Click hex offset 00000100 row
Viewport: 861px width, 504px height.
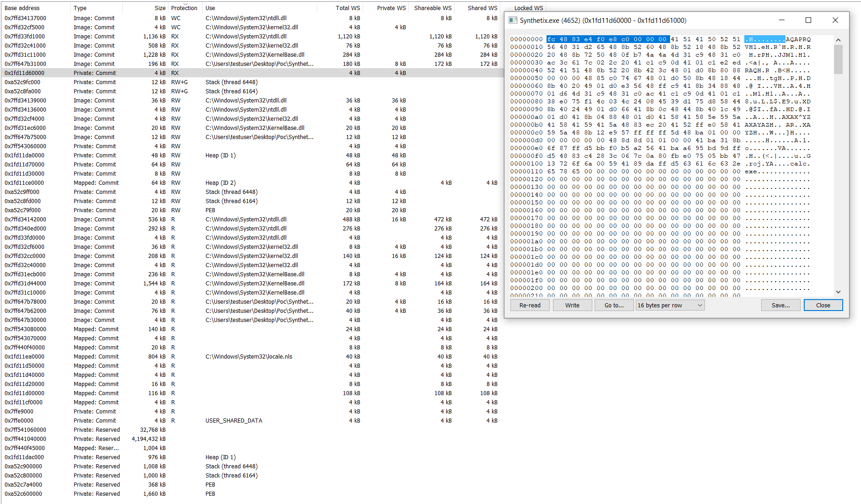[661, 164]
